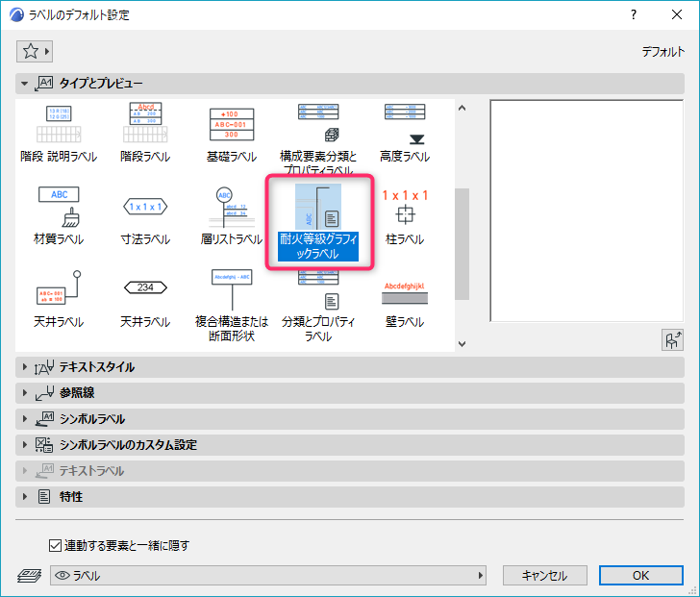Click the label list scrollbar down arrow
700x597 pixels.
[x=462, y=343]
